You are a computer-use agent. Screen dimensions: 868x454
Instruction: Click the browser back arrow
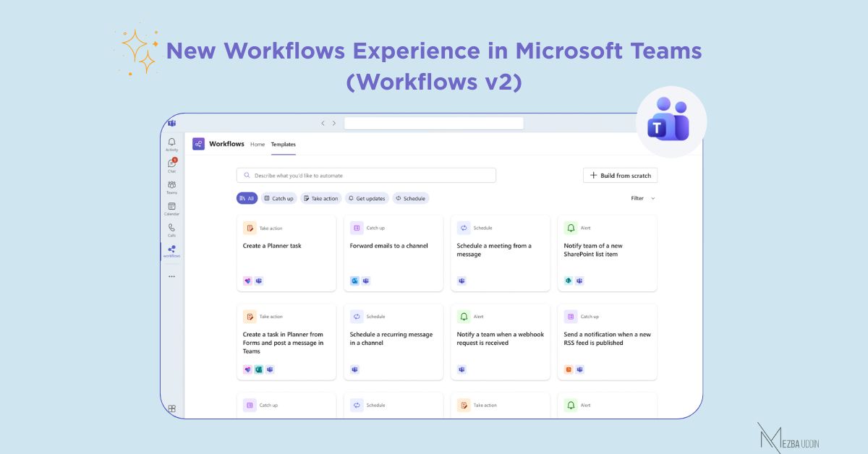pyautogui.click(x=323, y=124)
